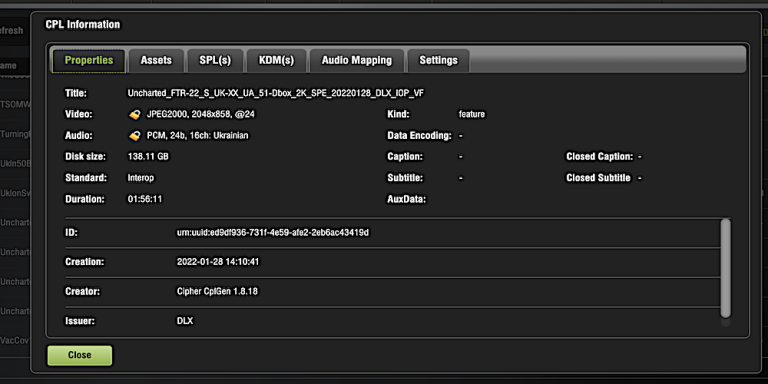Click the duration value 01:56:11
This screenshot has height=384, width=768.
point(145,199)
